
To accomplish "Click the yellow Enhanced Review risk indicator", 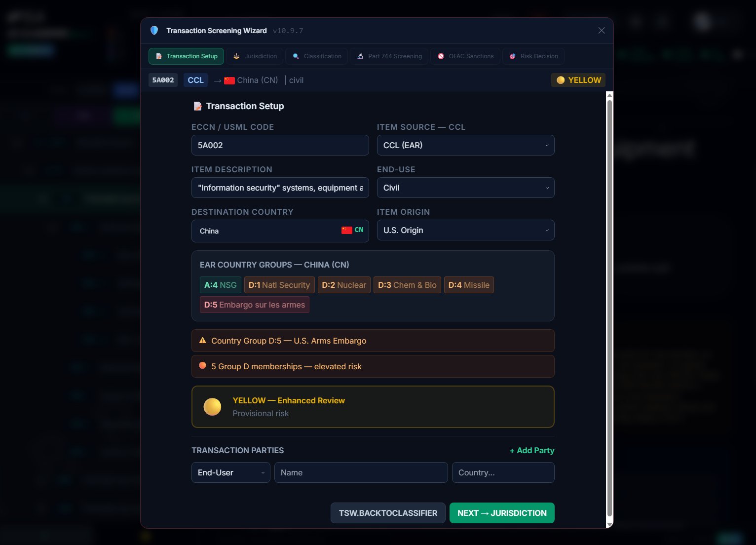I will tap(212, 407).
